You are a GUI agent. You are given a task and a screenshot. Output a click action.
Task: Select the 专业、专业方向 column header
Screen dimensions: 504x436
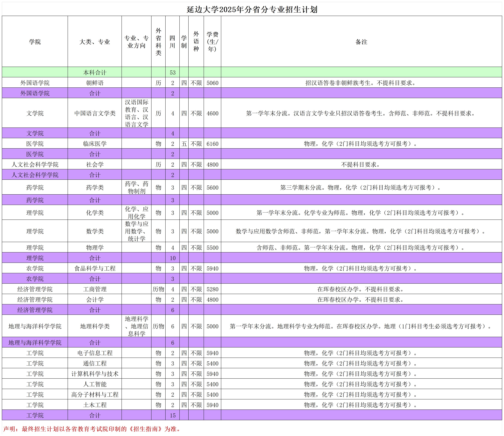tap(137, 42)
